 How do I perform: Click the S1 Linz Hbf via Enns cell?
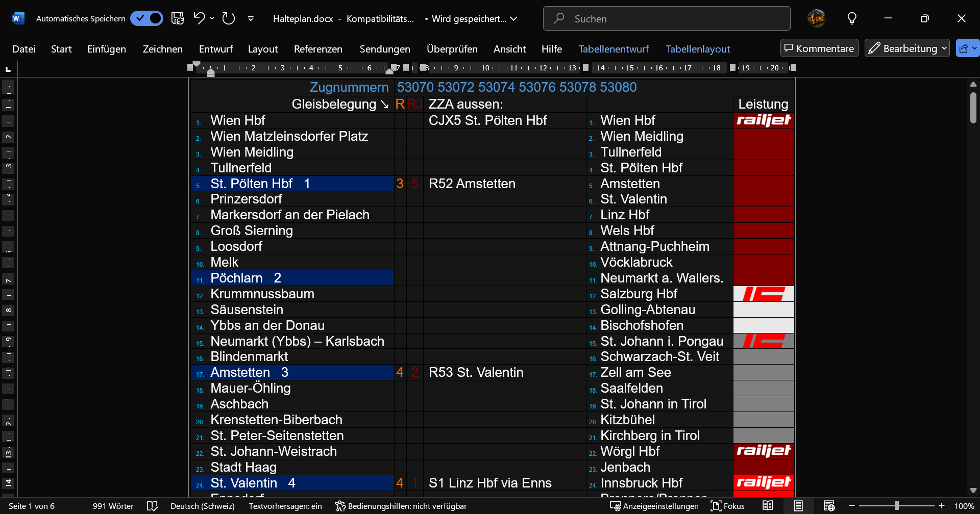coord(505,483)
